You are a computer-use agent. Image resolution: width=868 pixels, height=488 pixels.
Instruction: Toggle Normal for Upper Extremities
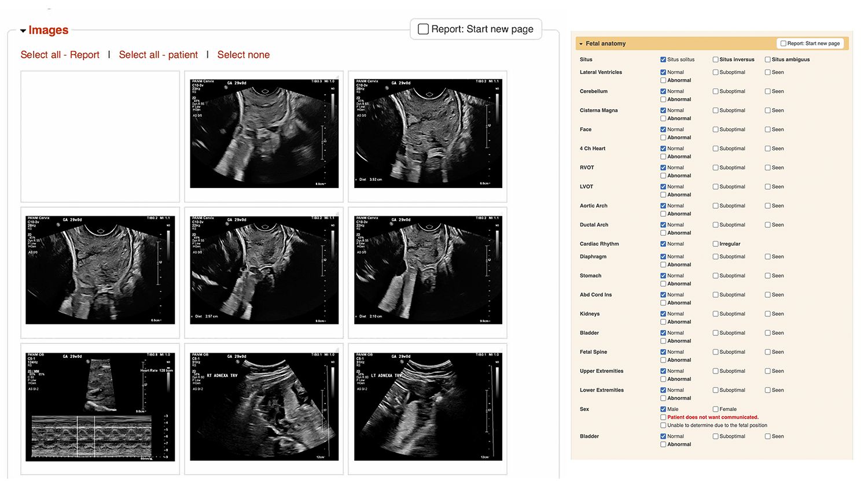tap(663, 371)
